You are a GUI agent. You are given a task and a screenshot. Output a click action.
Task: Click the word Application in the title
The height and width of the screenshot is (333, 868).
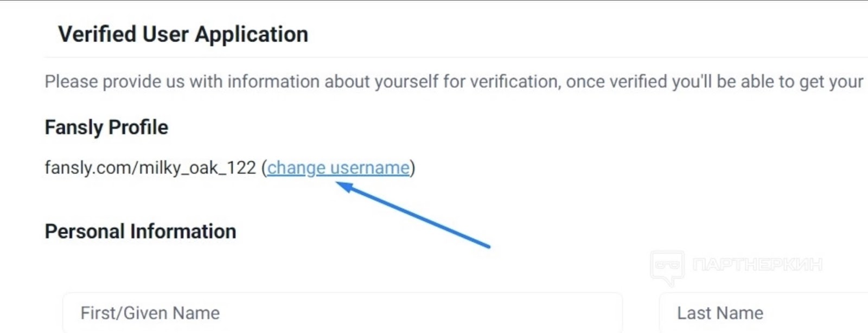(251, 34)
